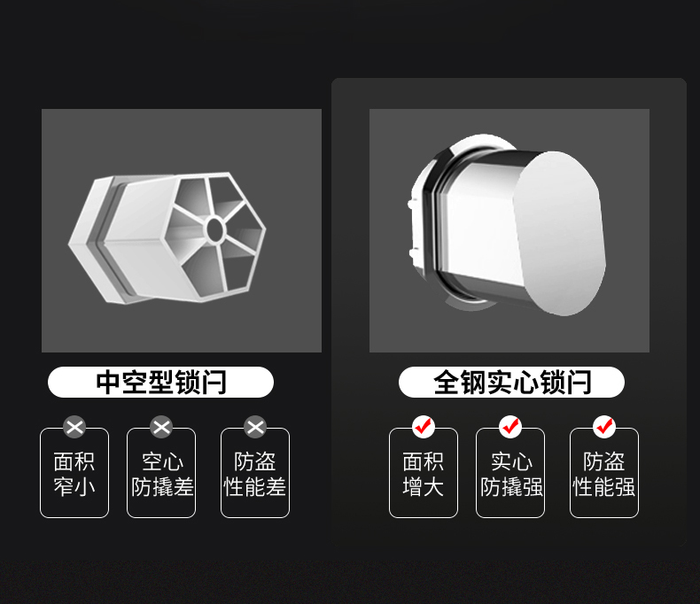Open the hollow hexagonal latch image
700x604 pixels.
click(x=182, y=230)
